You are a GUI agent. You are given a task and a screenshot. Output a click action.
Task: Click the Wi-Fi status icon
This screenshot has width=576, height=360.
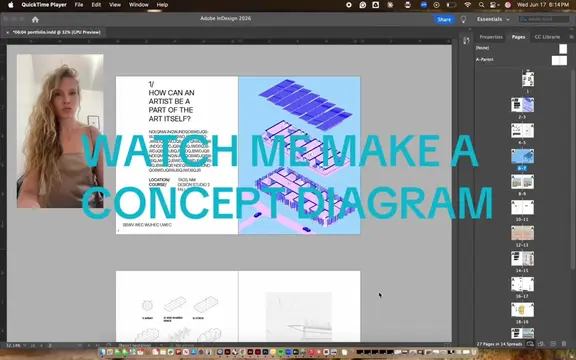pos(467,5)
